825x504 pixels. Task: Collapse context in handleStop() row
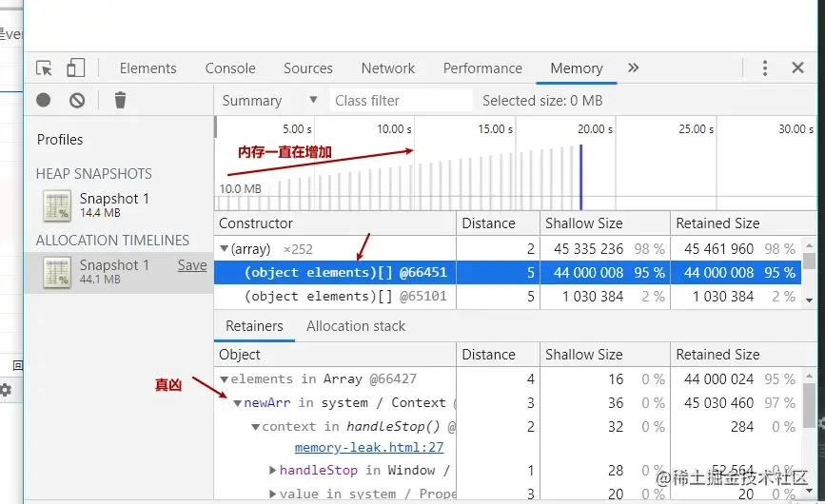click(x=256, y=427)
